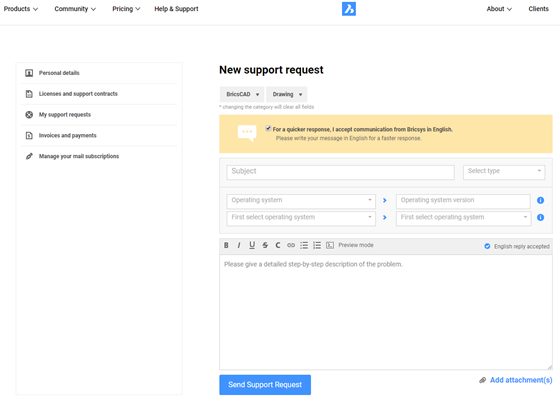This screenshot has height=396, width=560.
Task: Apply underline formatting in editor toolbar
Action: pos(252,245)
